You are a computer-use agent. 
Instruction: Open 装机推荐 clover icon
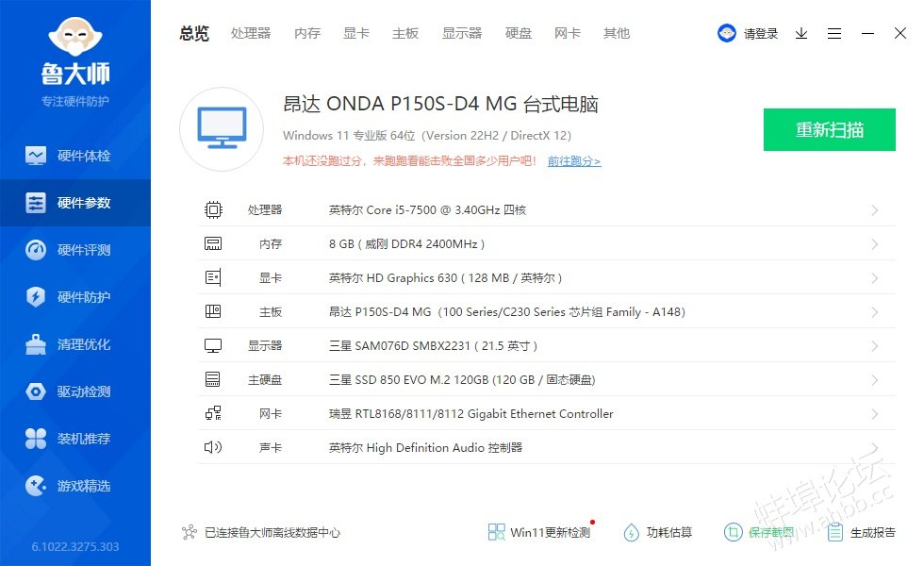pos(36,439)
